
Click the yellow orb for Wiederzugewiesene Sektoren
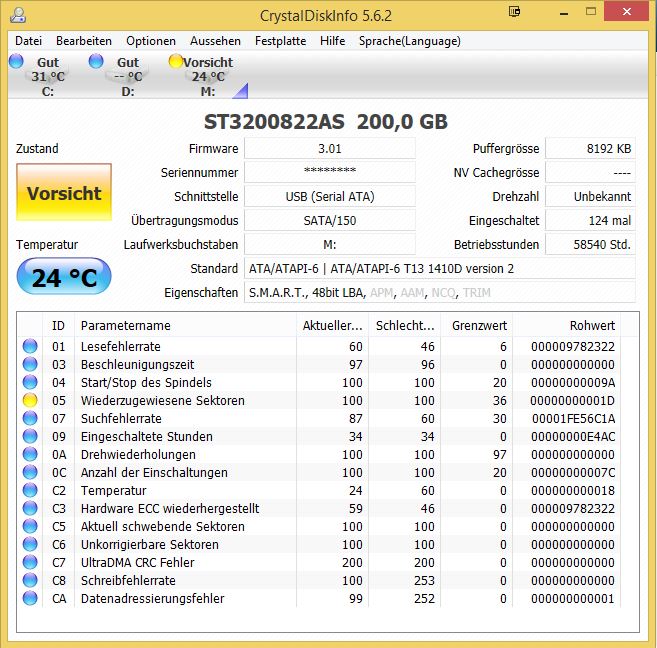point(30,400)
